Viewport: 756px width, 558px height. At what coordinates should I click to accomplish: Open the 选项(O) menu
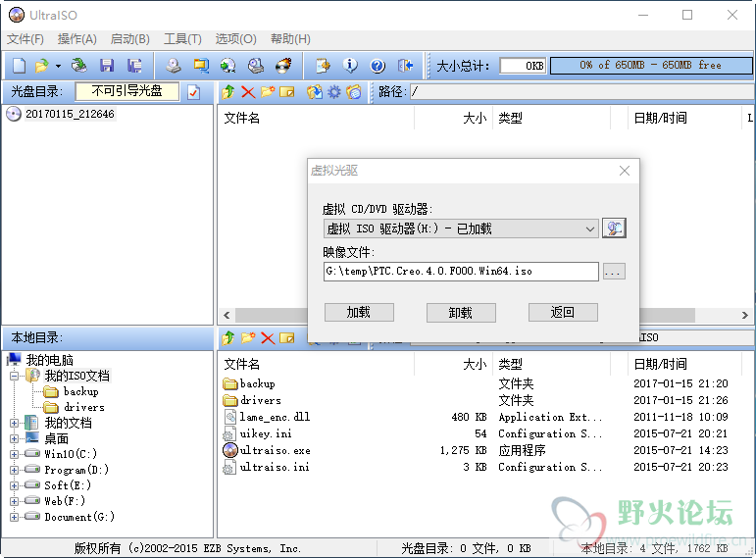coord(235,39)
